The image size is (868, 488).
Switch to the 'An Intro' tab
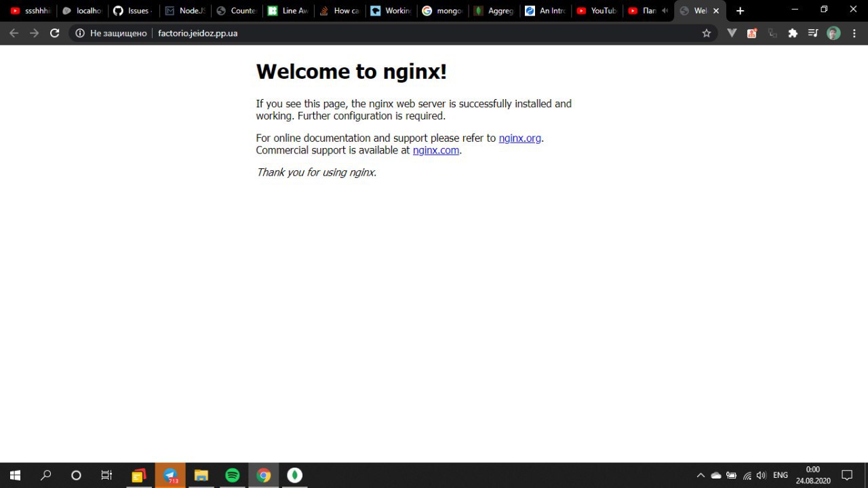[x=545, y=11]
